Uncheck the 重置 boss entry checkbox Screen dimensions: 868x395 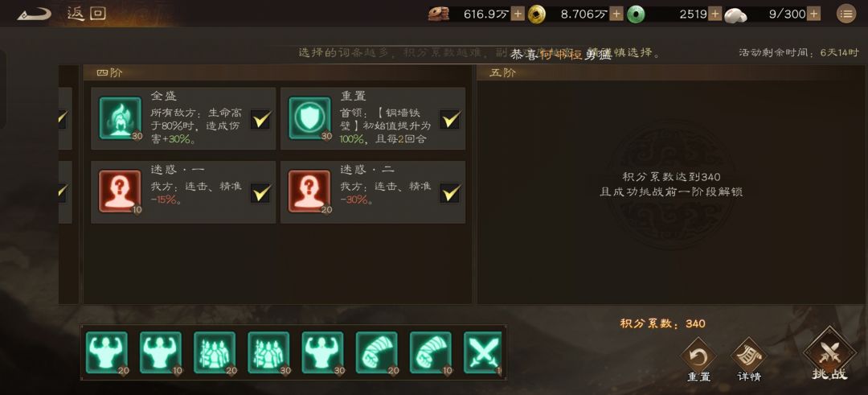[x=450, y=119]
